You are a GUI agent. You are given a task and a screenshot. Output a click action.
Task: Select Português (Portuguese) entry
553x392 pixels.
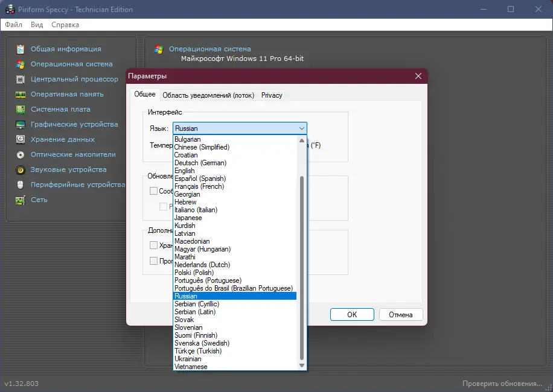(x=235, y=280)
